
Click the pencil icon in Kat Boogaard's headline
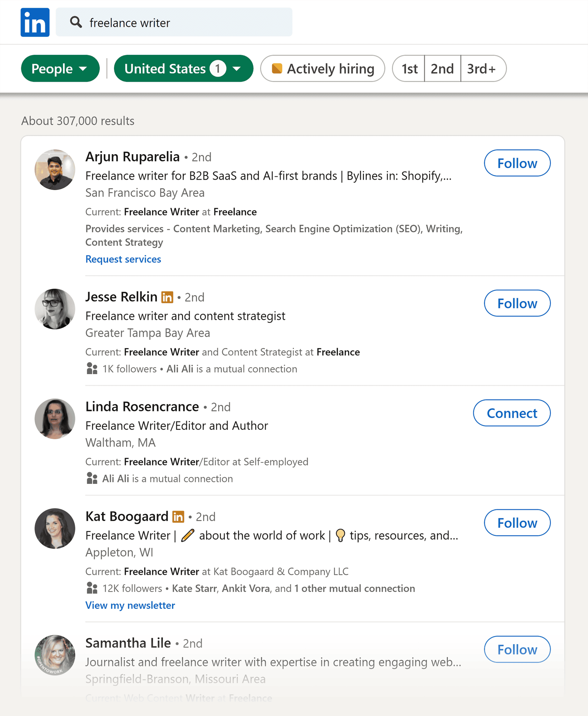[x=188, y=535]
